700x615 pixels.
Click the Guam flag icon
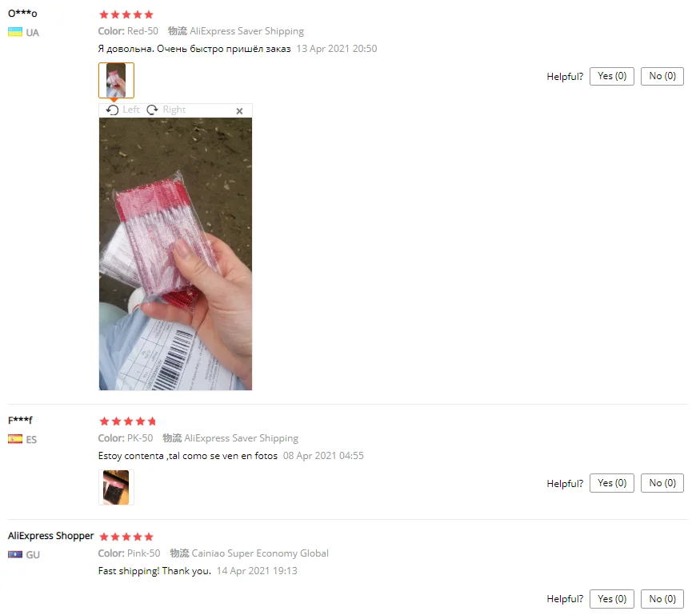(15, 554)
